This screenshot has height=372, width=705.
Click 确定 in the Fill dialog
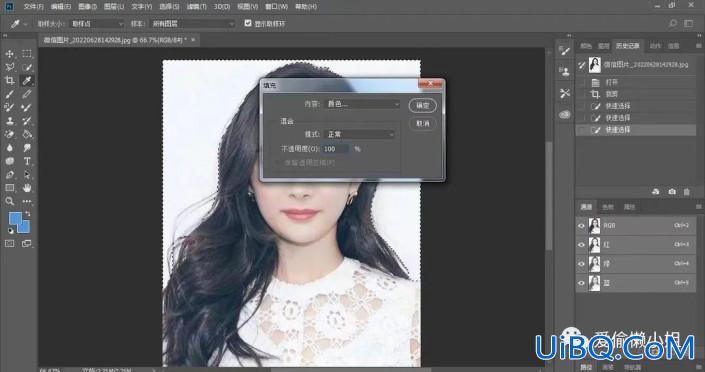(423, 105)
